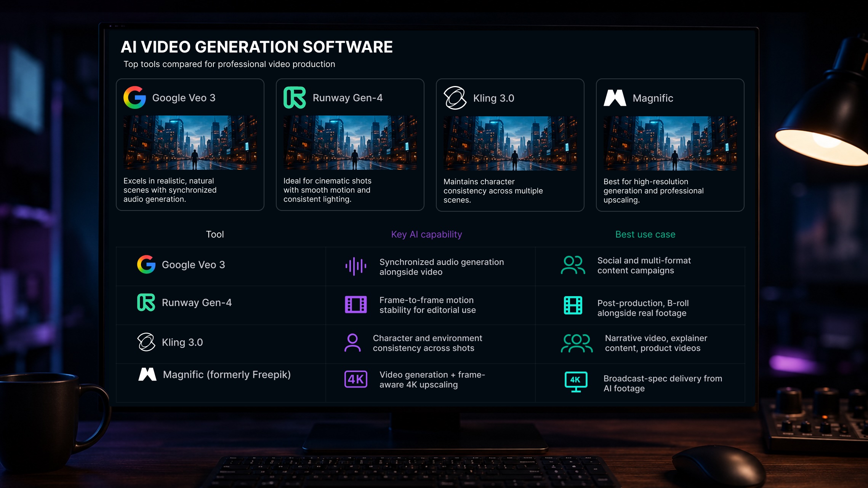
Task: Click the Kling logo in the Kling 3.0 card
Action: click(x=455, y=98)
